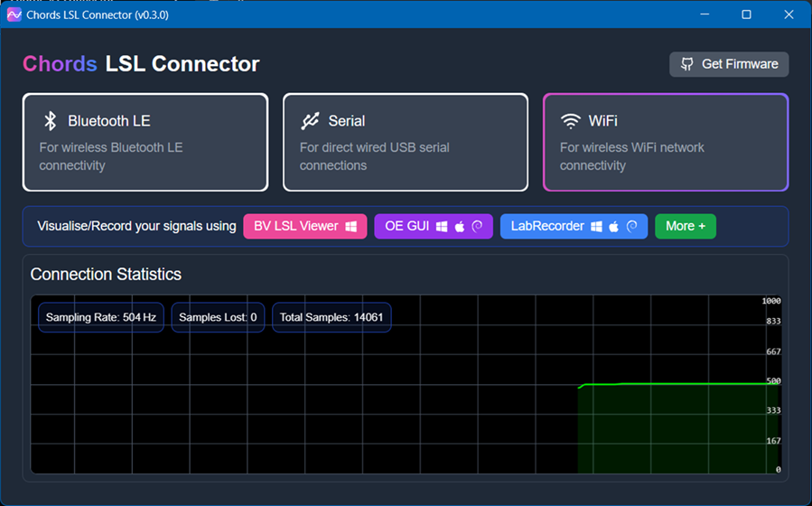Image resolution: width=812 pixels, height=506 pixels.
Task: Click the Windows icon on BV LSL Viewer
Action: coord(351,226)
